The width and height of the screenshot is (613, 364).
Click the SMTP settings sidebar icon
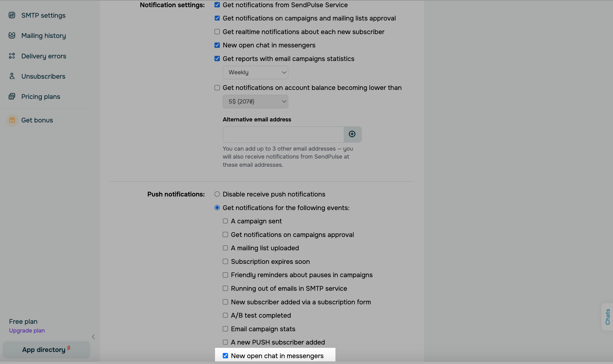point(12,15)
